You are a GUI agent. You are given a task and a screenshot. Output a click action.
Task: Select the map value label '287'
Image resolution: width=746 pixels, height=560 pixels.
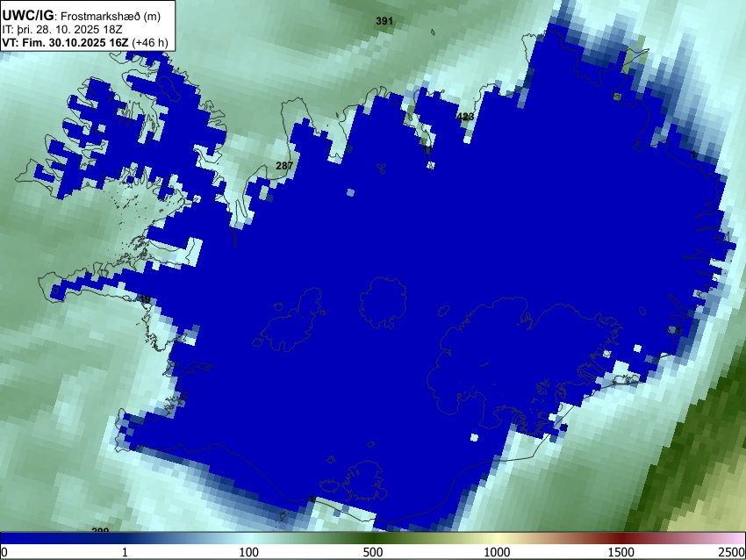click(x=284, y=166)
